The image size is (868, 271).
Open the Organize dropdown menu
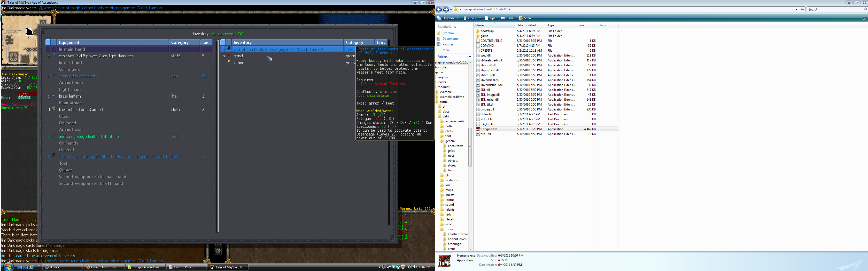[448, 18]
